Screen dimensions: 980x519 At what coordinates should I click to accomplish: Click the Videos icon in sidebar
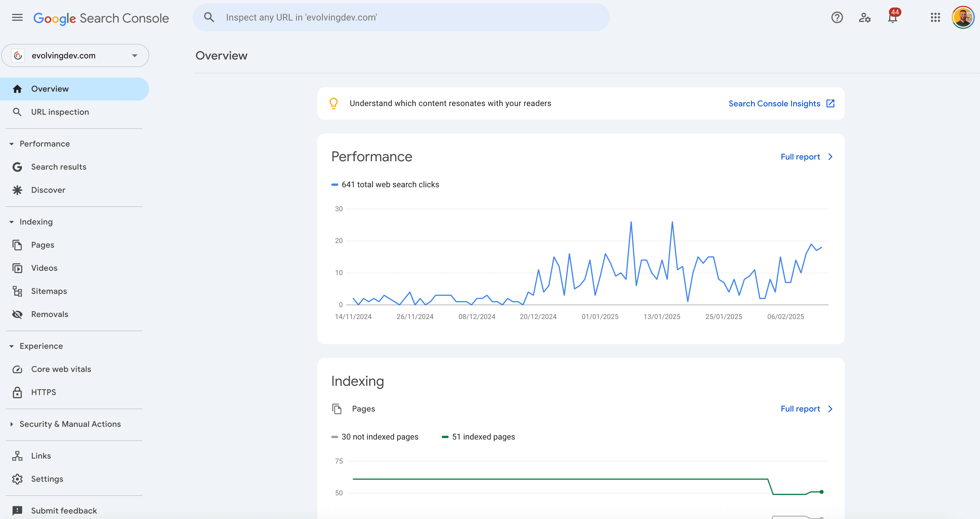click(x=17, y=268)
